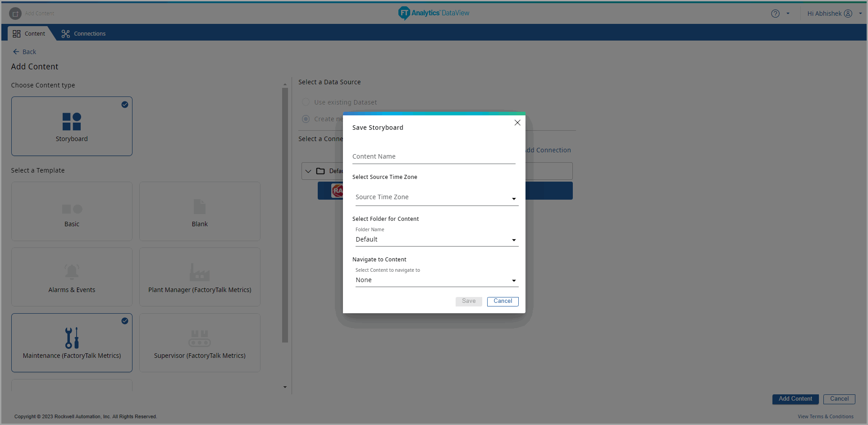Expand the user account menu arrow
Screen dimensions: 868x425
pos(860,14)
